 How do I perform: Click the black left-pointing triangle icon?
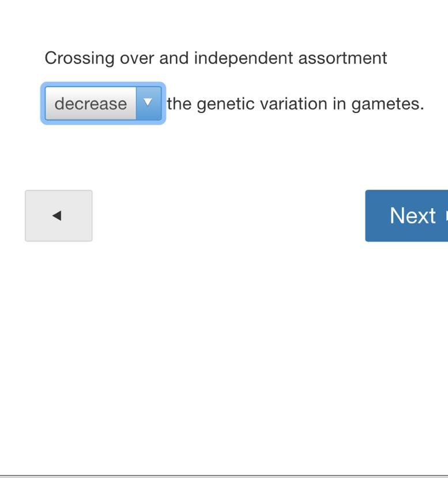click(x=57, y=216)
